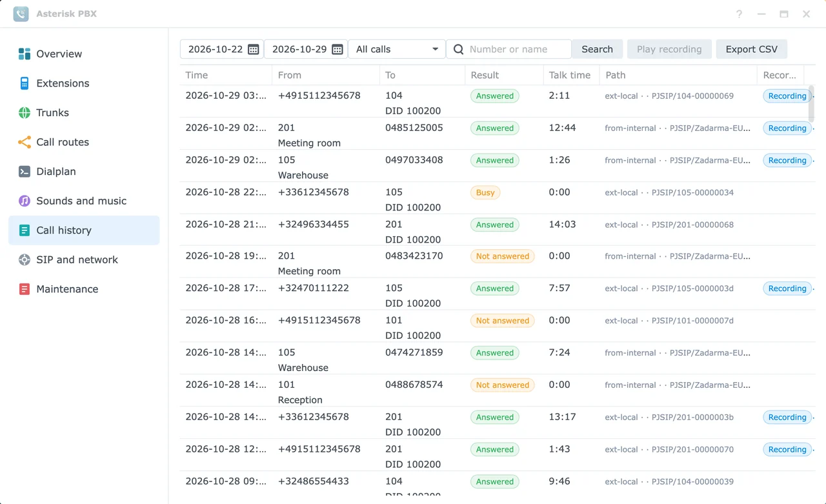The height and width of the screenshot is (504, 826).
Task: Click the Overview sidebar icon
Action: [25, 54]
